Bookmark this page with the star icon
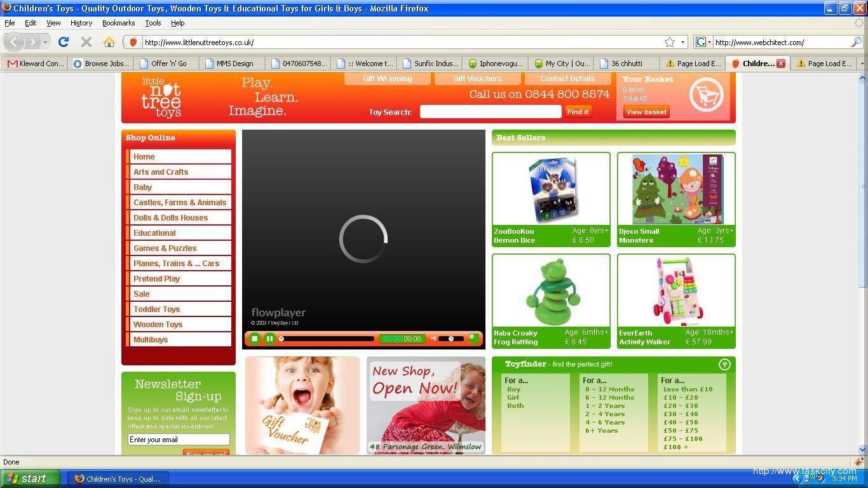The height and width of the screenshot is (488, 868). point(669,42)
